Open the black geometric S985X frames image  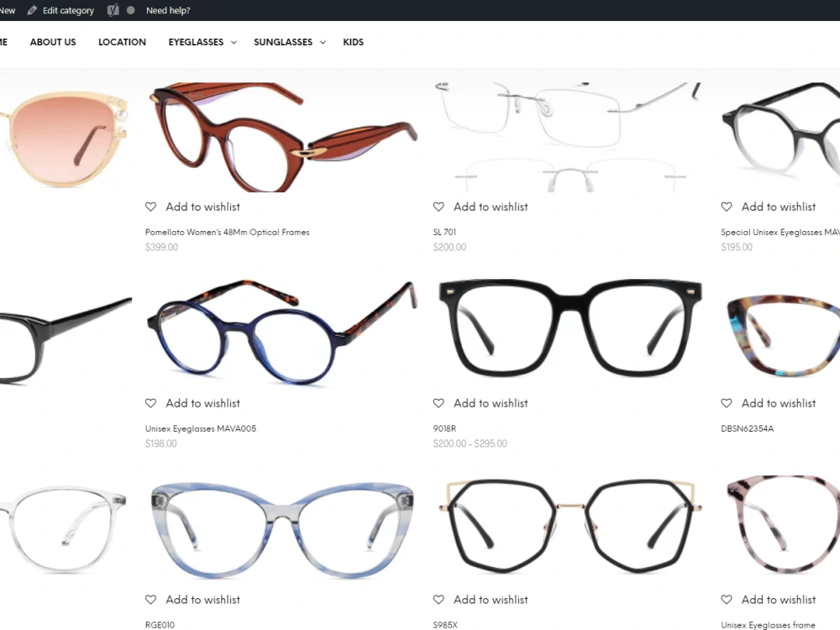570,530
